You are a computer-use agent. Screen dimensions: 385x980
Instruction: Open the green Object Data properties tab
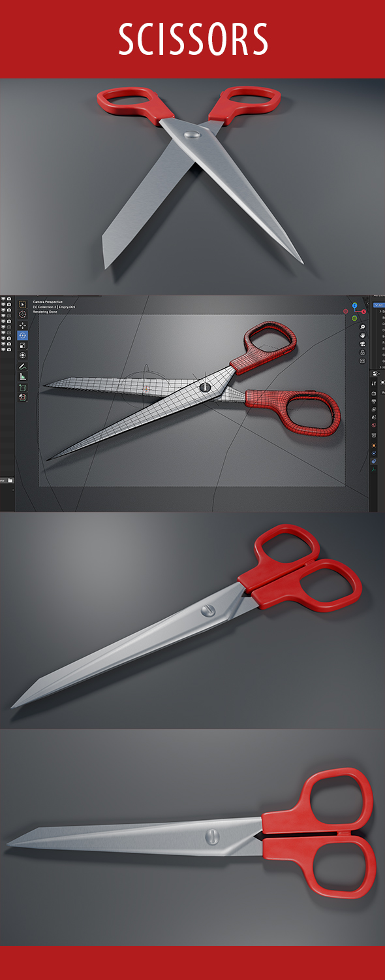374,470
